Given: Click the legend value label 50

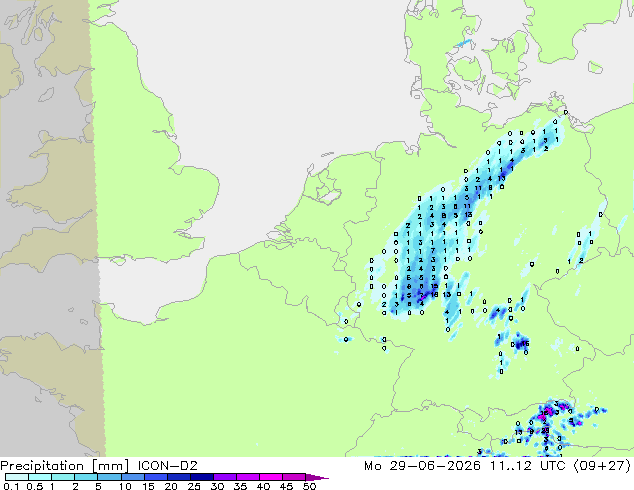Looking at the screenshot, I should point(309,486).
